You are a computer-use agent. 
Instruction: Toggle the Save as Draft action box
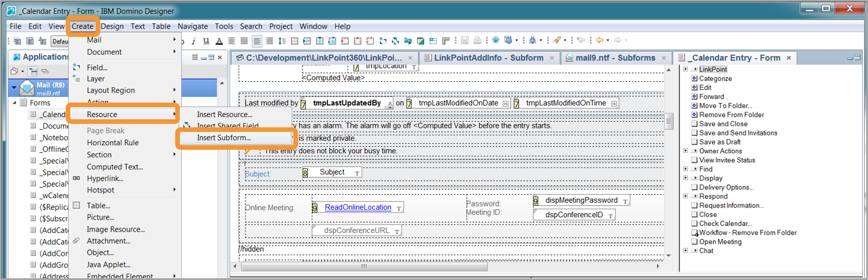pos(694,142)
